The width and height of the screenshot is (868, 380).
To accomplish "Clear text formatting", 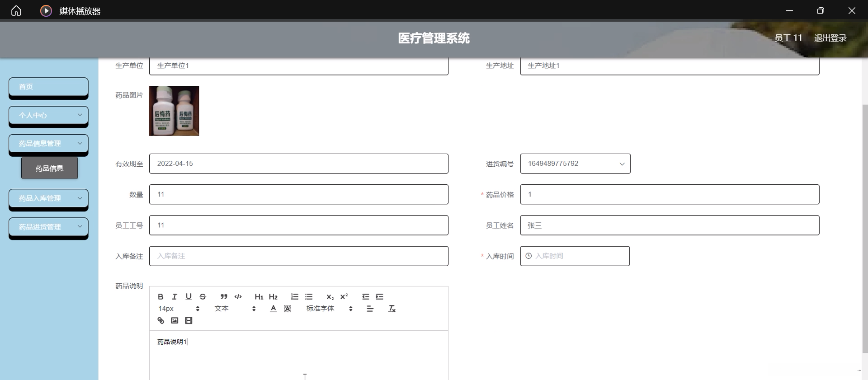I will (x=392, y=309).
